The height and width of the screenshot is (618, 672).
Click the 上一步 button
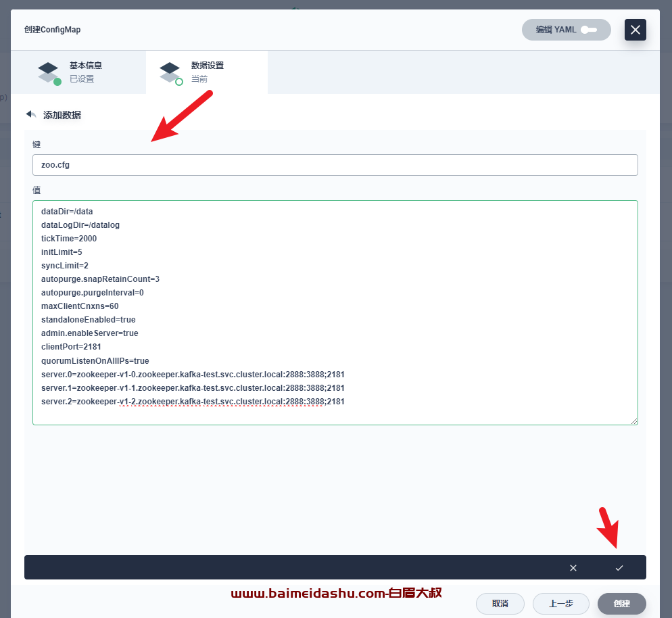point(561,603)
